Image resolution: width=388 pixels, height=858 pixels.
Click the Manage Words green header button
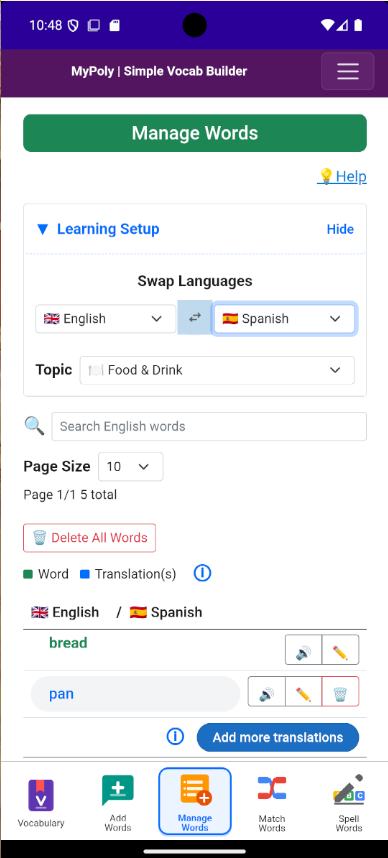(x=195, y=133)
